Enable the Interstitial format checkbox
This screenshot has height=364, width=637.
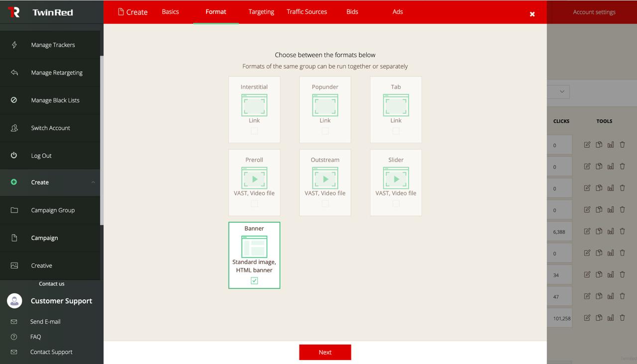click(x=254, y=131)
